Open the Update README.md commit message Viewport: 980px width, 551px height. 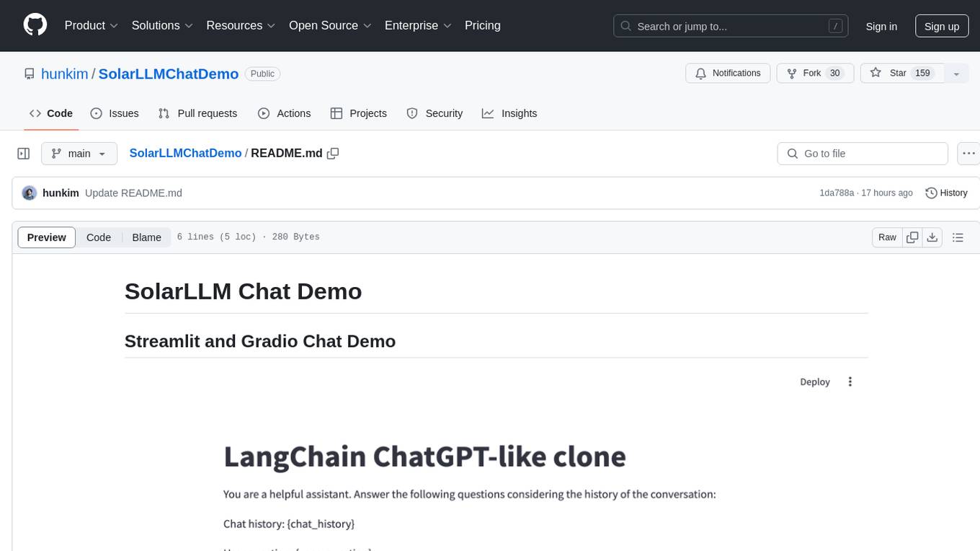coord(133,193)
